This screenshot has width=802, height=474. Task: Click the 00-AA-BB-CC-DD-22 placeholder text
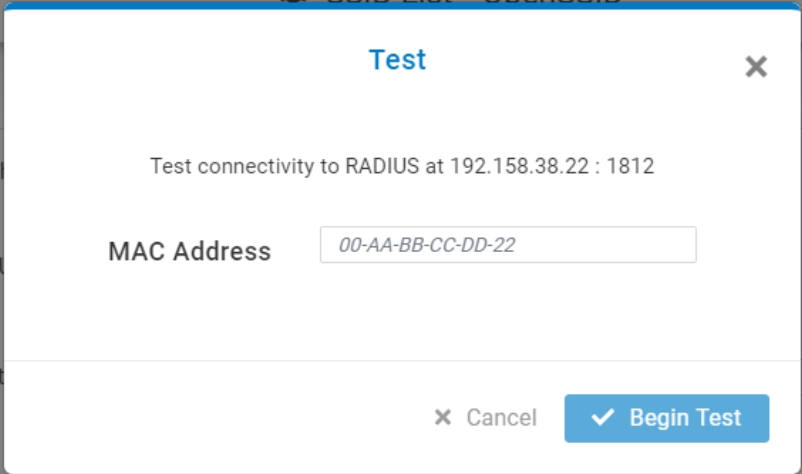[x=427, y=245]
